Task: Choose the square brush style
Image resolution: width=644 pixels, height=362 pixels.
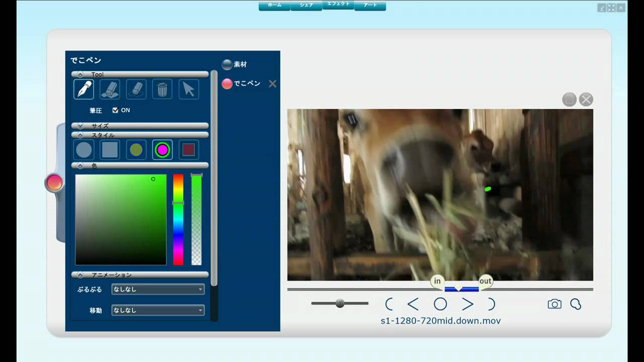Action: pos(110,150)
